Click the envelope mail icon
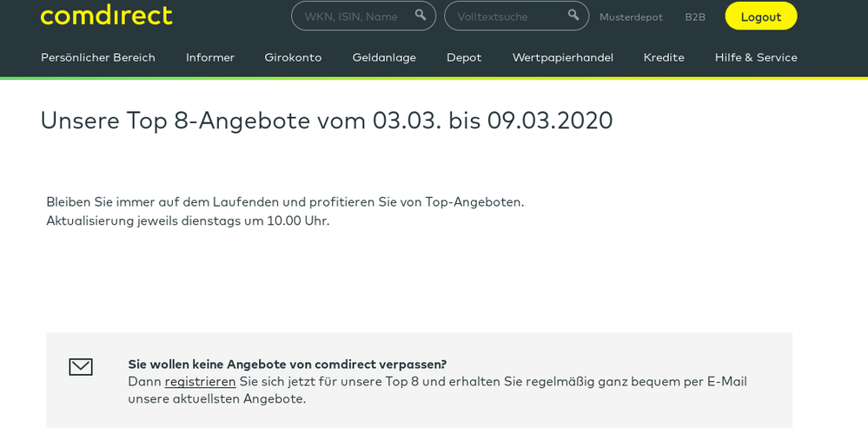Image resolution: width=868 pixels, height=447 pixels. (81, 367)
